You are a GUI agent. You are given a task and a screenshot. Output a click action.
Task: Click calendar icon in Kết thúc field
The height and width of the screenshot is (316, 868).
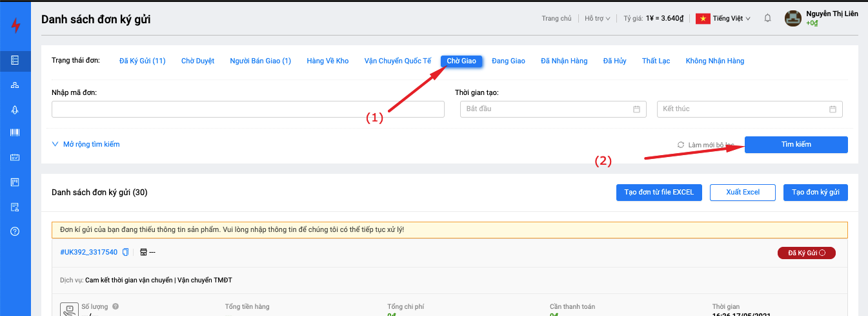(833, 109)
